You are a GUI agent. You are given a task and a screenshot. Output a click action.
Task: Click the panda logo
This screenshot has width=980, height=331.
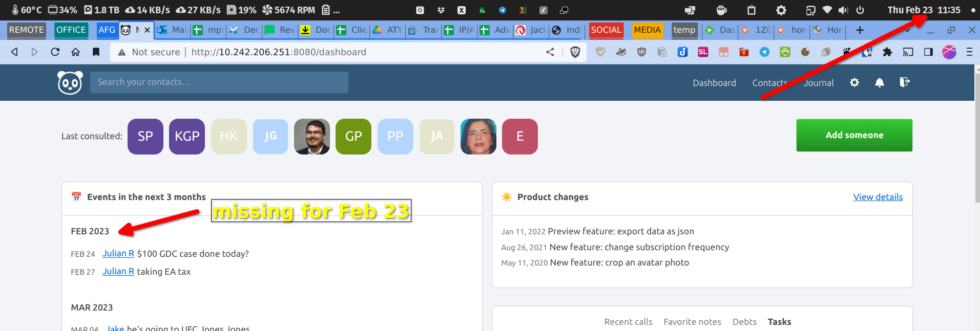(x=70, y=82)
